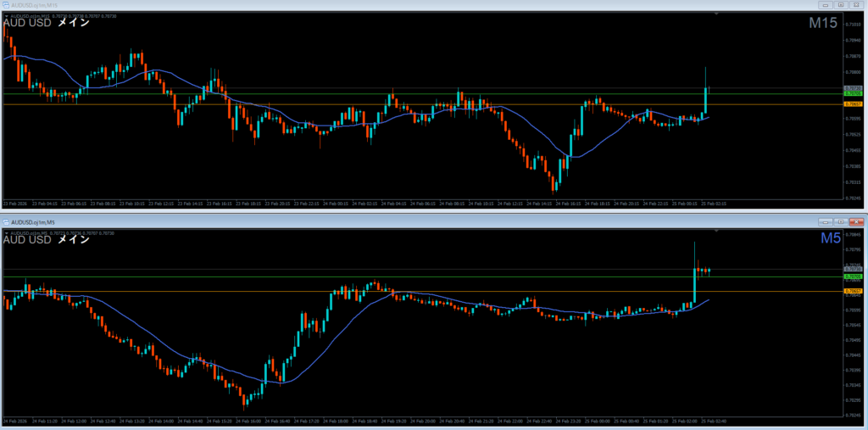Viewport: 868px width, 430px height.
Task: Click the green price label on M5 axis
Action: tap(853, 276)
